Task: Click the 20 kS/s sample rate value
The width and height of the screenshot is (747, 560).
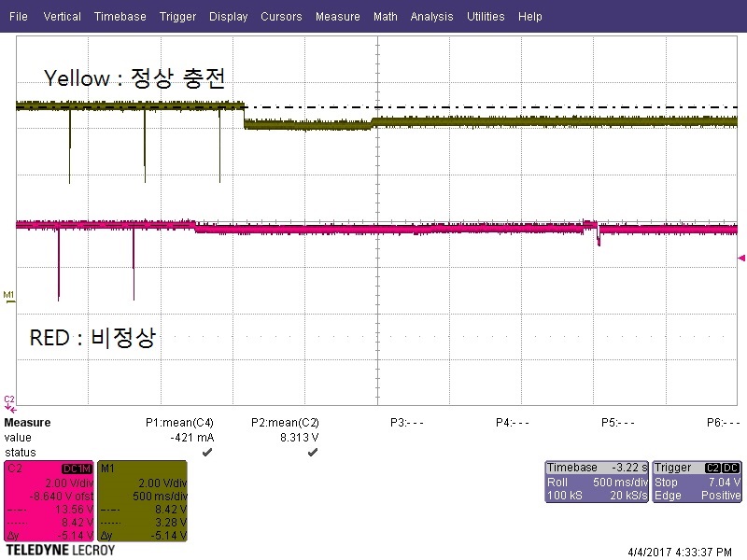Action: [x=628, y=496]
